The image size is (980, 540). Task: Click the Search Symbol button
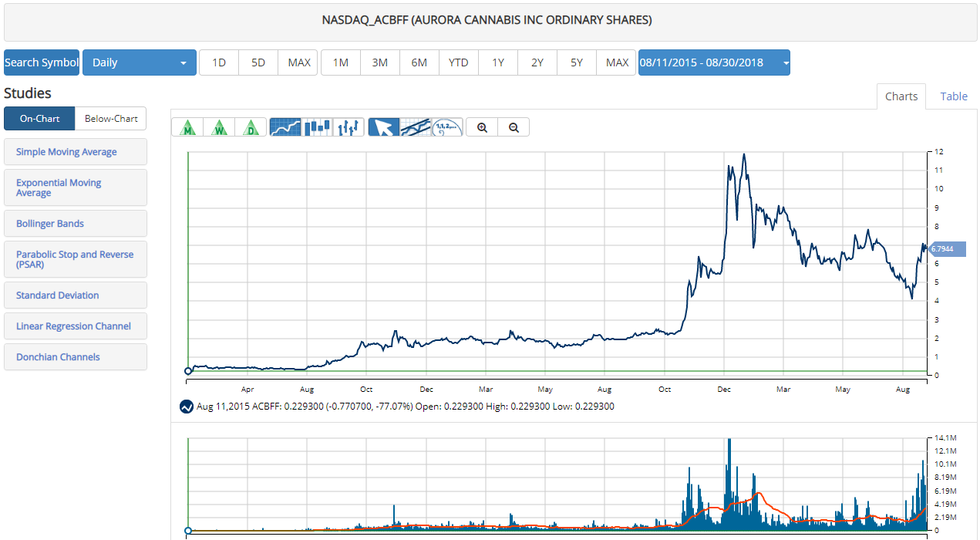tap(42, 62)
